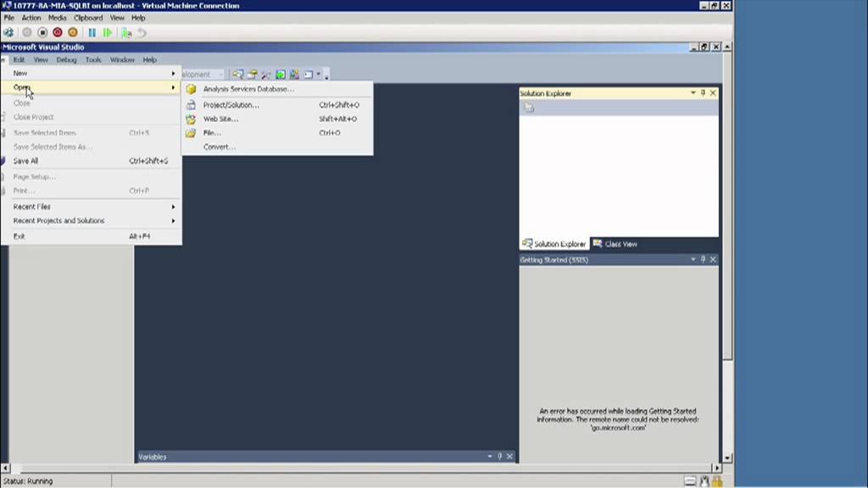The width and height of the screenshot is (868, 488).
Task: Open the VM Connection View menu
Action: pyautogui.click(x=117, y=18)
